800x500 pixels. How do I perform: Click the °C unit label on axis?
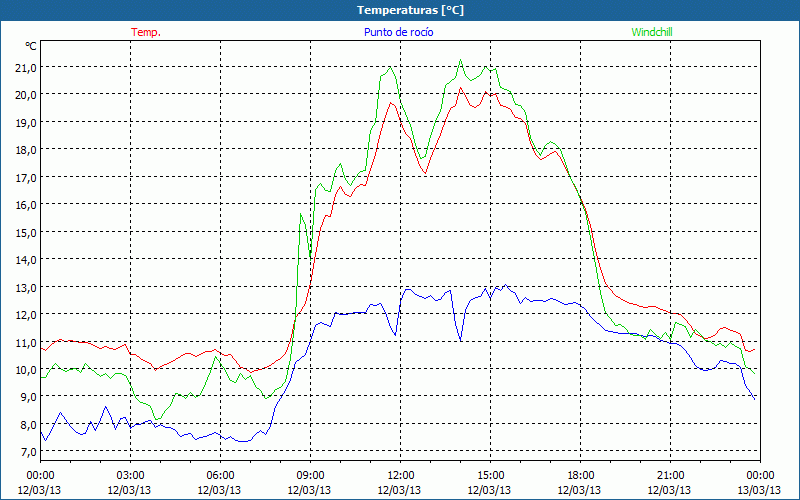(31, 46)
